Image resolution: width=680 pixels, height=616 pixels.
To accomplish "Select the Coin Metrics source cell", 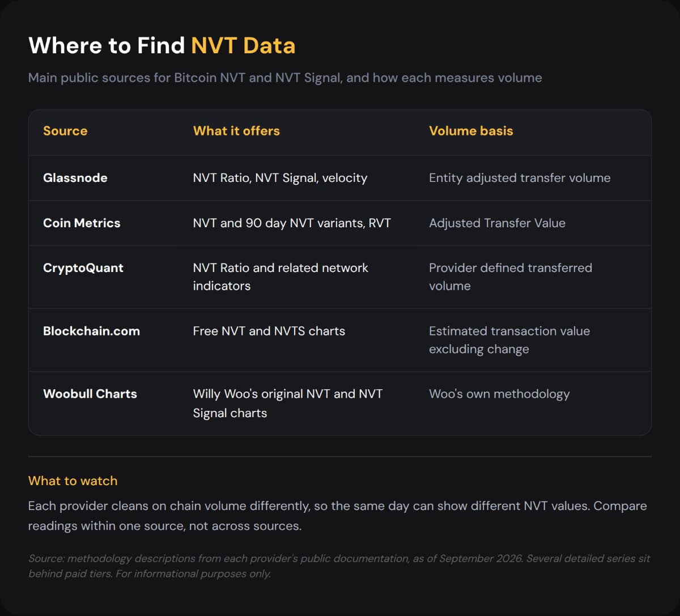I will pos(82,223).
